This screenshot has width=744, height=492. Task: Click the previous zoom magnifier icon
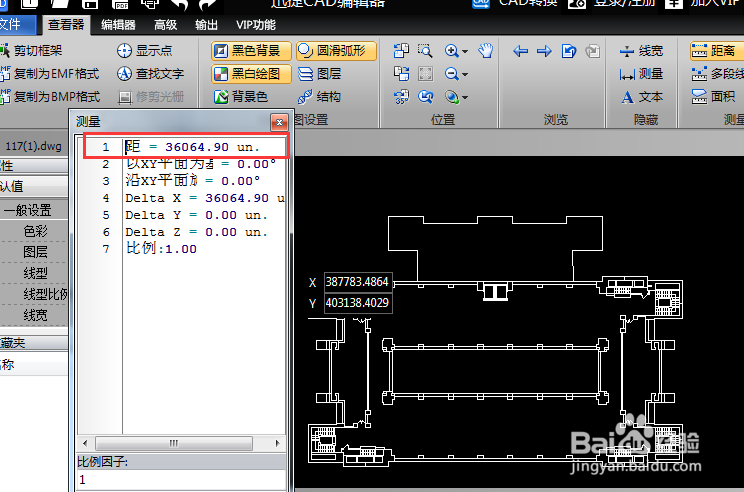425,97
